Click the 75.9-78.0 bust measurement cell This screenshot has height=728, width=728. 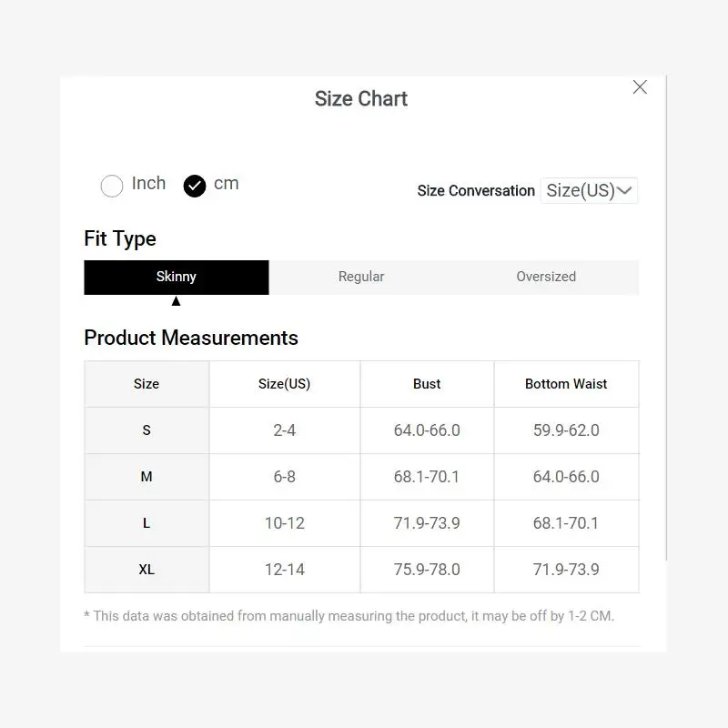click(427, 570)
